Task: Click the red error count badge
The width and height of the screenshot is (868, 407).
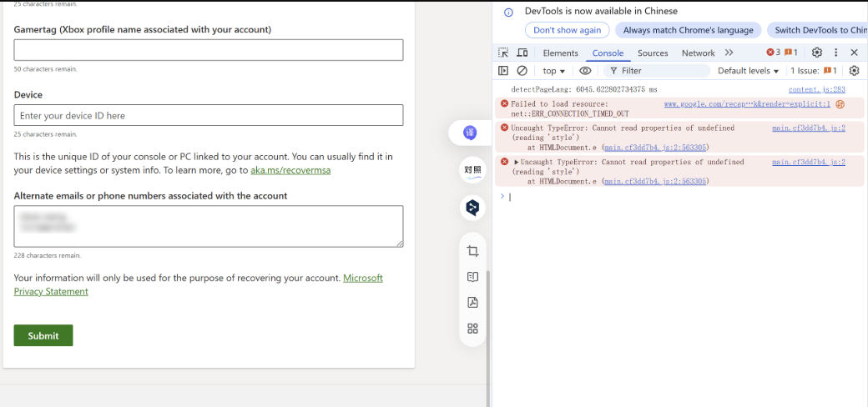Action: click(x=774, y=53)
